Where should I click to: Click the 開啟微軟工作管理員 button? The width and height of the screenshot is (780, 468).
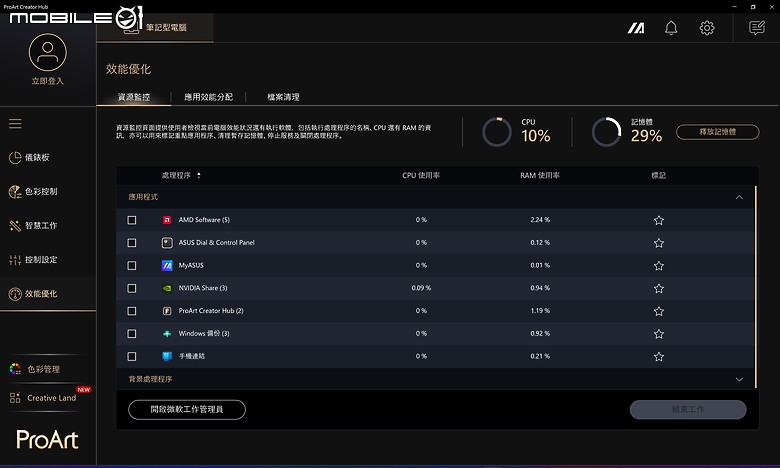187,410
